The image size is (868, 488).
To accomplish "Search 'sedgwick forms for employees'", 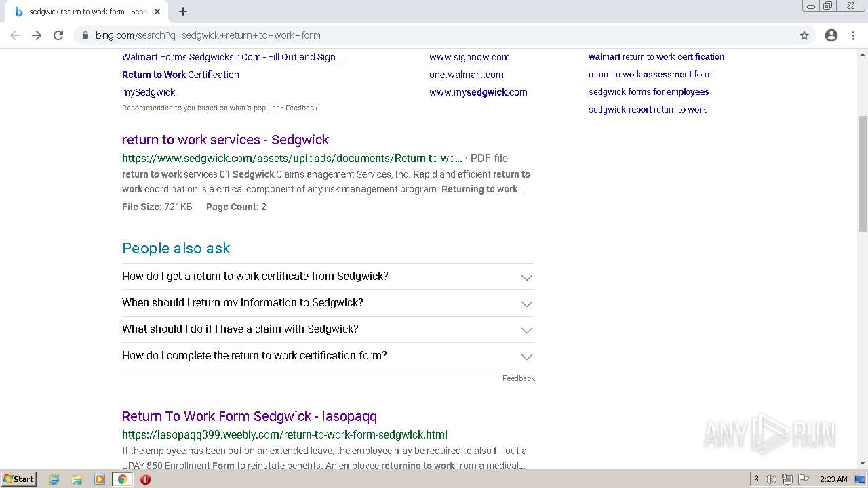I will click(649, 91).
